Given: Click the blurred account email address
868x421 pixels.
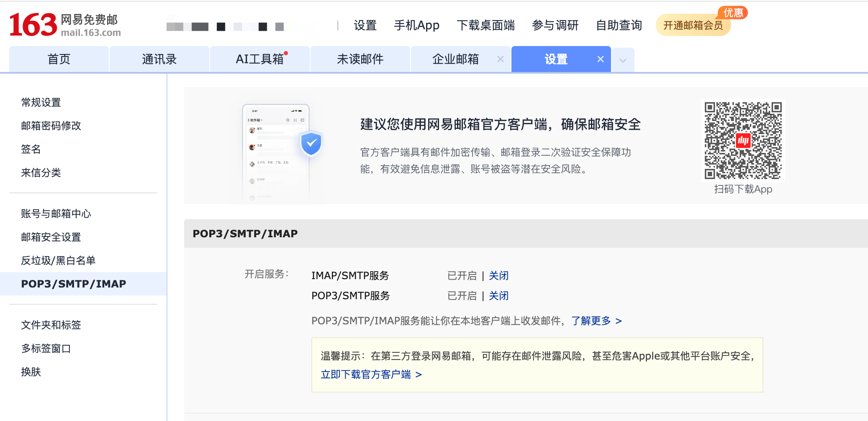Looking at the screenshot, I should [x=241, y=26].
